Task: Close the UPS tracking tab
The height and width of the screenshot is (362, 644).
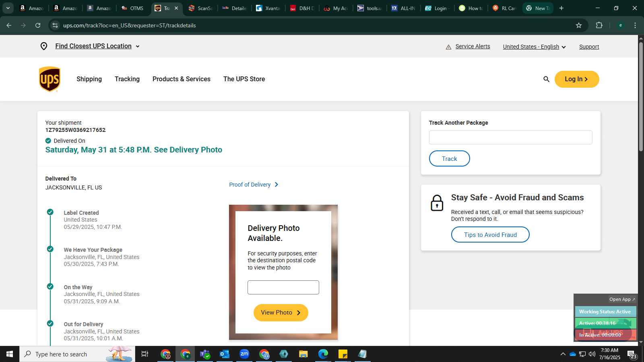Action: coord(176,8)
